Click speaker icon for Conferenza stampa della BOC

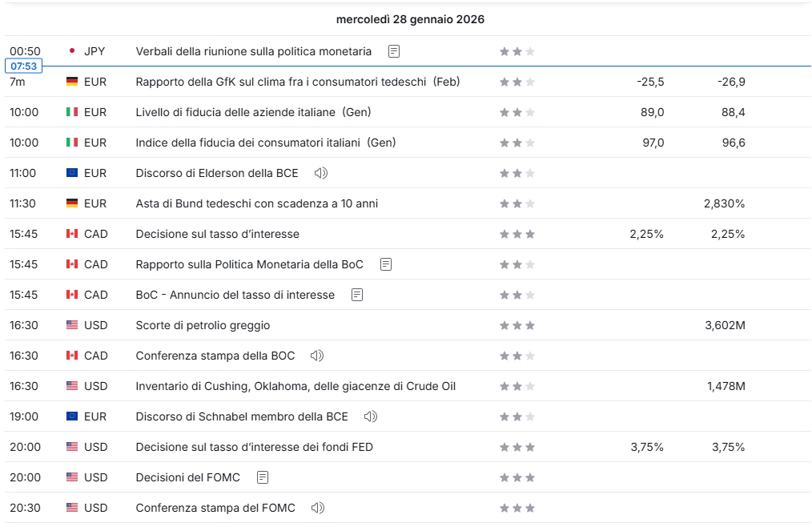317,356
